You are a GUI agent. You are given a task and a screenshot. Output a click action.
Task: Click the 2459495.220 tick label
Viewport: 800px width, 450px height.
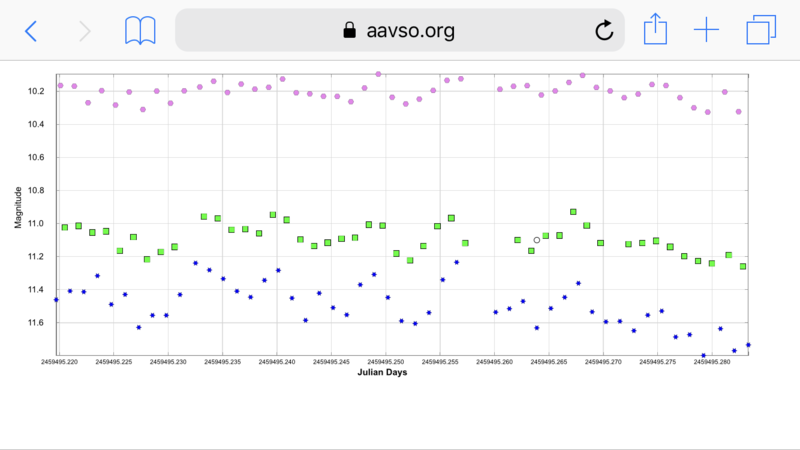[x=59, y=362]
